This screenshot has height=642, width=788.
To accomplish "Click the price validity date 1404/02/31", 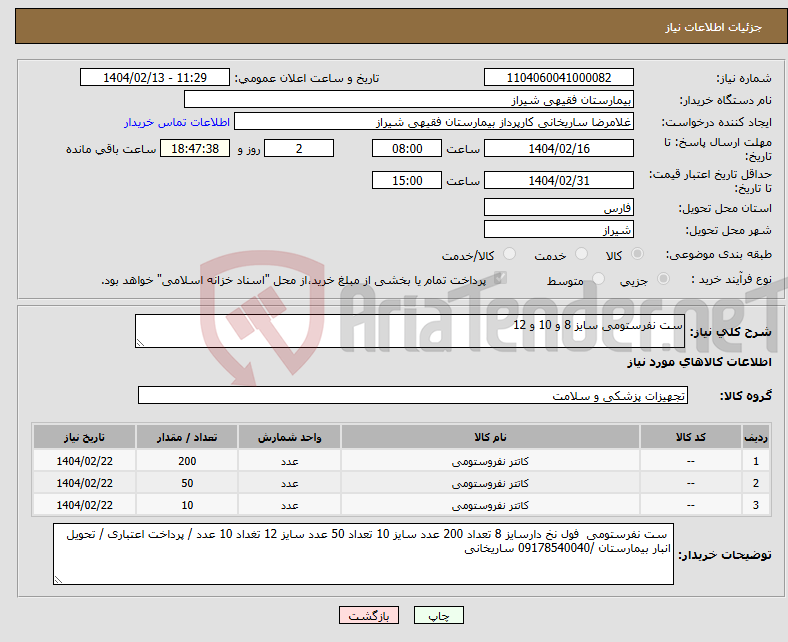I will 558,180.
